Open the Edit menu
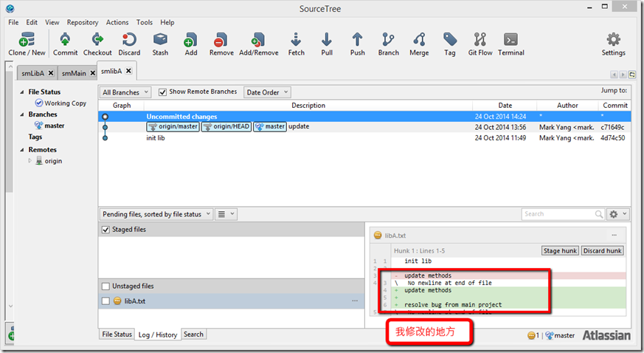This screenshot has width=644, height=353. [x=32, y=22]
